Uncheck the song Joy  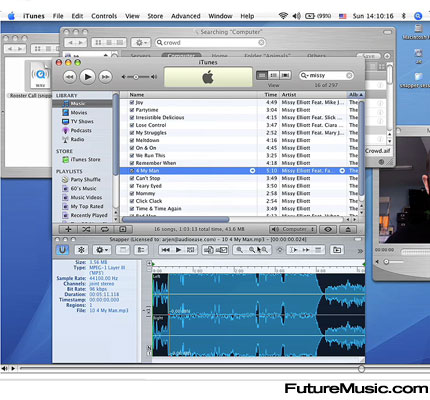132,102
